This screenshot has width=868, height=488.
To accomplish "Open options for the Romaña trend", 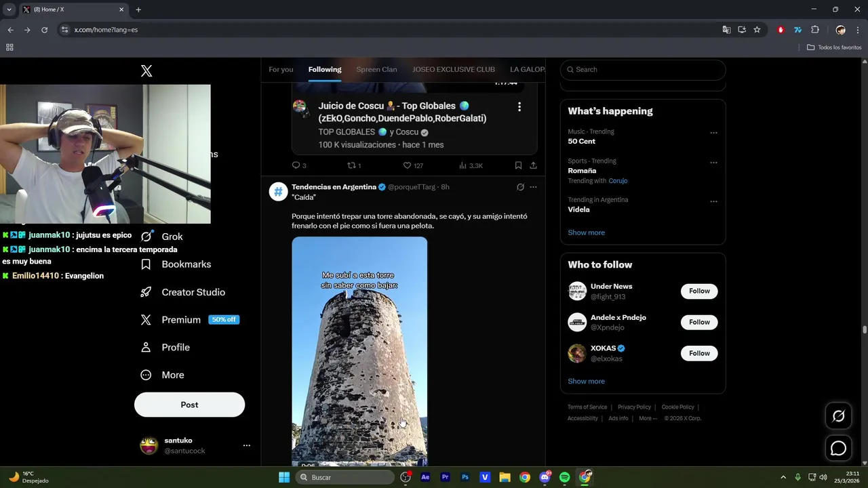I will [713, 163].
